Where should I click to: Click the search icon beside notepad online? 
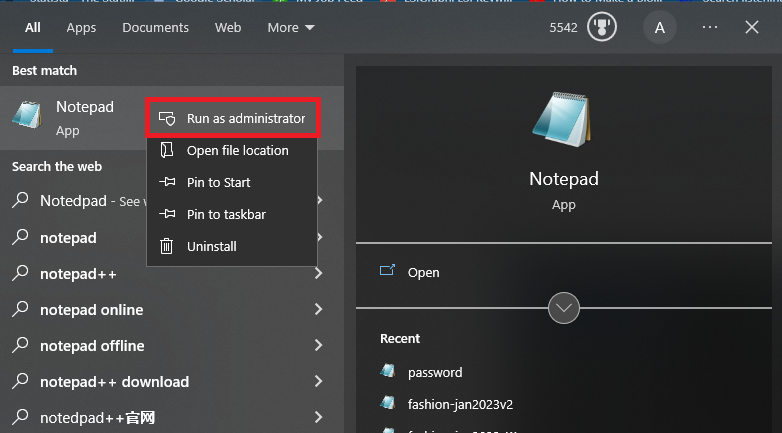[x=20, y=309]
